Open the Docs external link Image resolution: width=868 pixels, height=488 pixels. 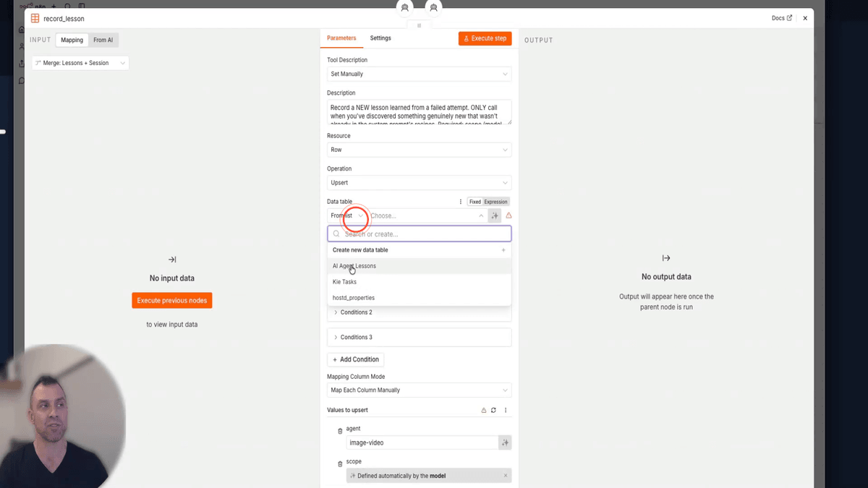(781, 18)
